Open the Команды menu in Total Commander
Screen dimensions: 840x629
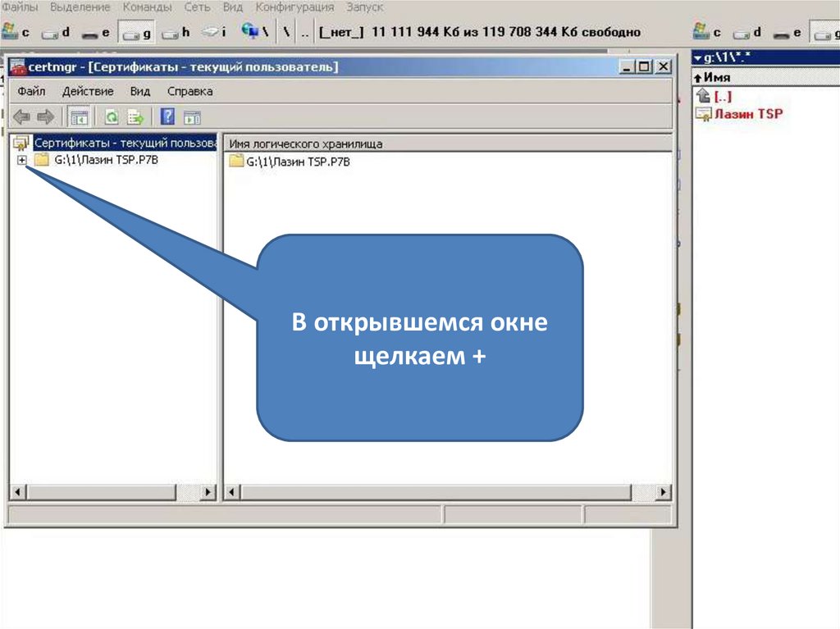pyautogui.click(x=148, y=7)
